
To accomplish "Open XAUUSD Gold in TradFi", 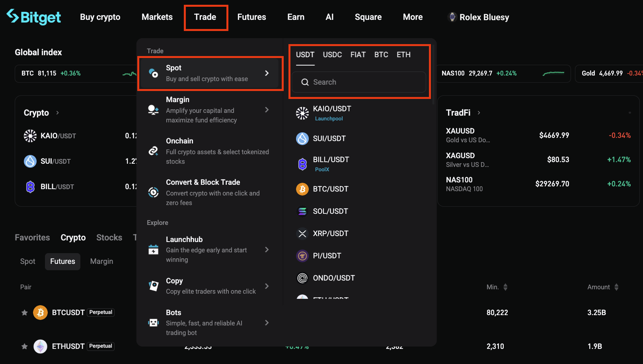I will [538, 135].
